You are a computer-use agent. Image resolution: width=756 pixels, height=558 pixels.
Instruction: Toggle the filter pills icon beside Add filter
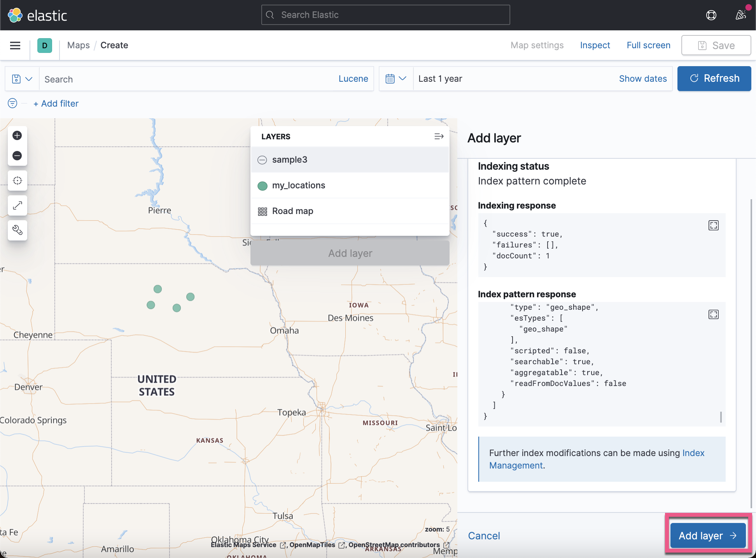click(x=12, y=103)
